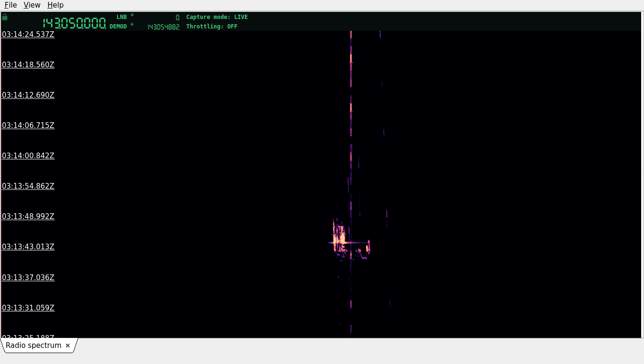Open the View menu

32,5
